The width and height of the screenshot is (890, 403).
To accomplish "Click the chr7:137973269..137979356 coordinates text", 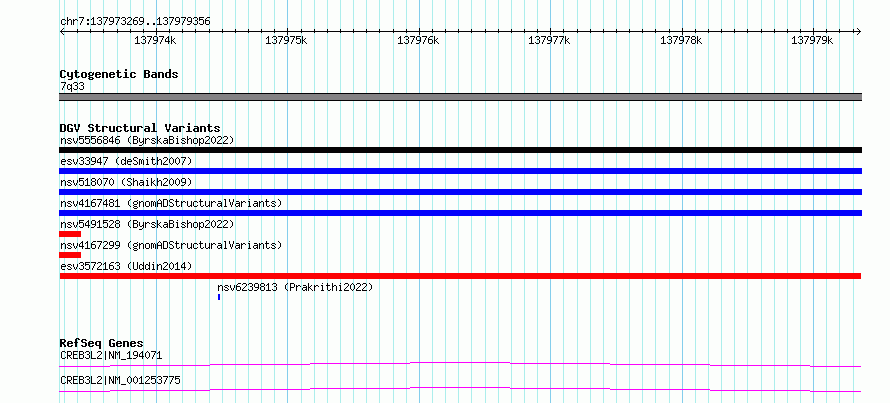I will click(135, 22).
